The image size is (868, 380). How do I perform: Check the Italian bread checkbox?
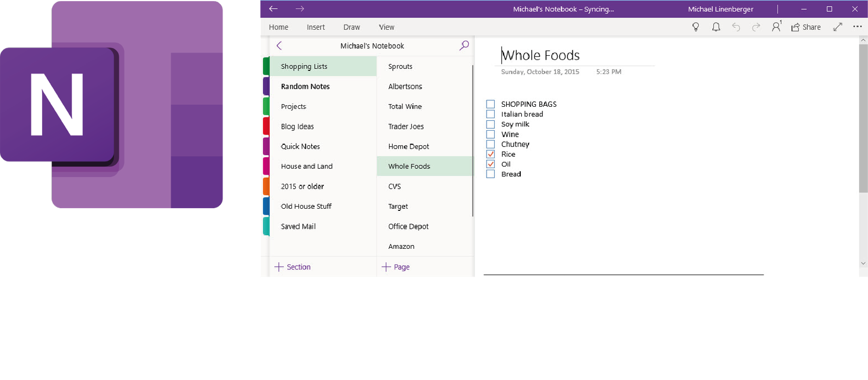pyautogui.click(x=490, y=114)
